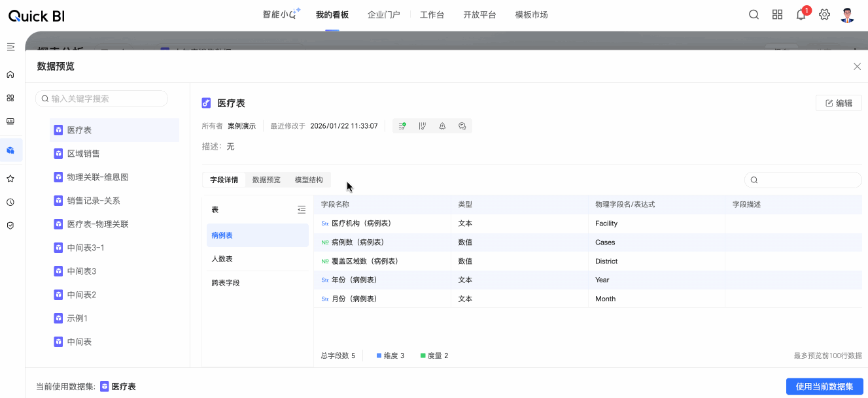Click the comment bubble icon beside modification date
This screenshot has height=398, width=868.
(x=462, y=126)
